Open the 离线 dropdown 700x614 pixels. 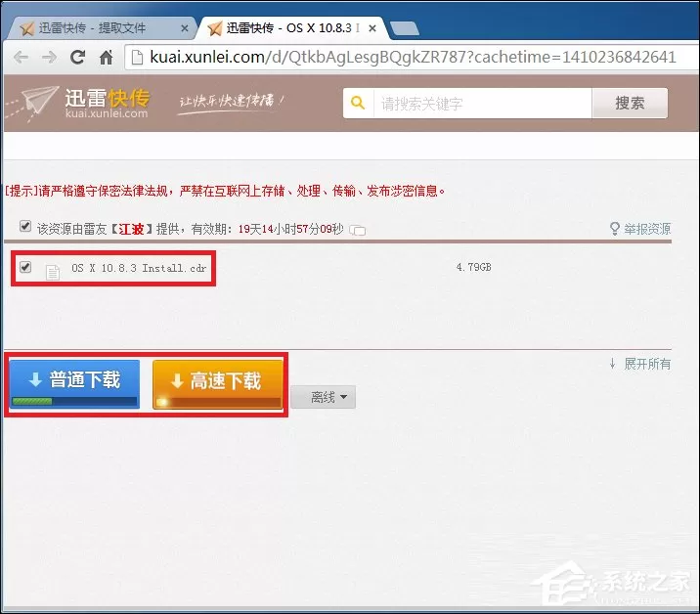(323, 397)
